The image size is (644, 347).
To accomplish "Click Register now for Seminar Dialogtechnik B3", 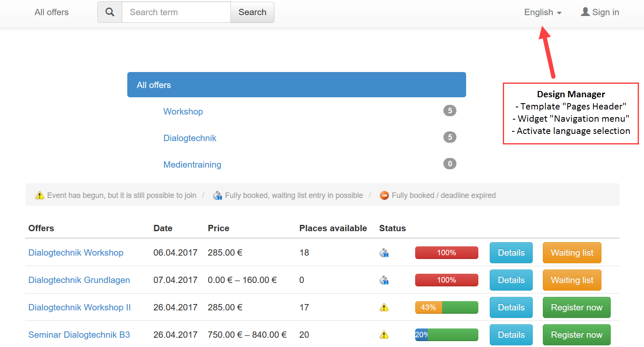I will click(x=576, y=335).
